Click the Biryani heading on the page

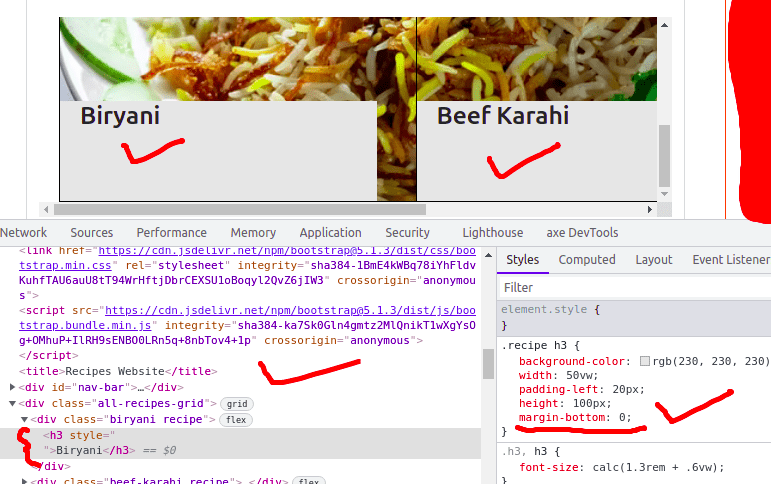coord(120,116)
